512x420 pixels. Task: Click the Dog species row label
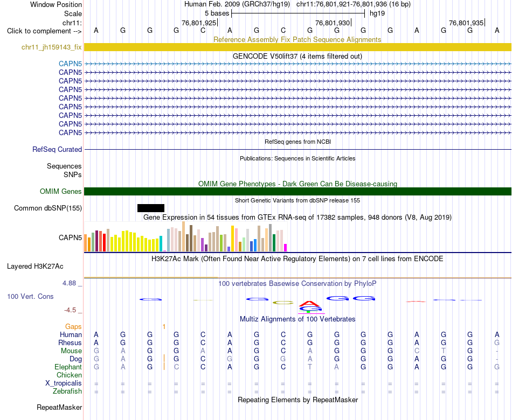pyautogui.click(x=75, y=359)
